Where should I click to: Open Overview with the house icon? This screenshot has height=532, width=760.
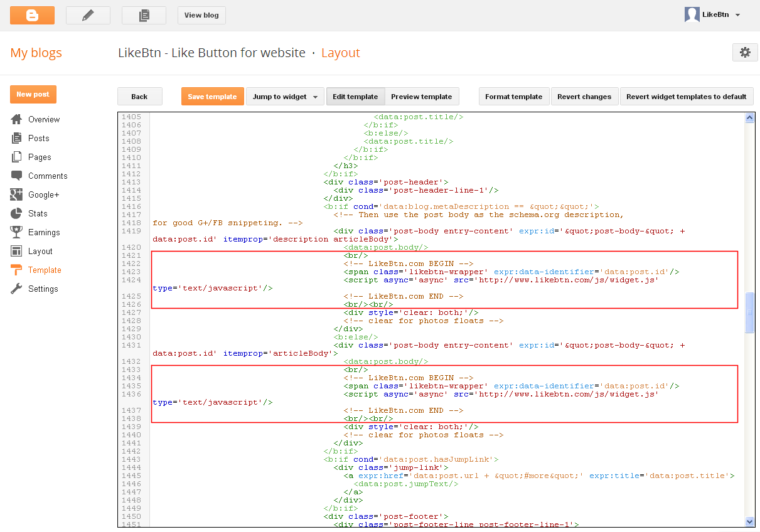[x=17, y=119]
